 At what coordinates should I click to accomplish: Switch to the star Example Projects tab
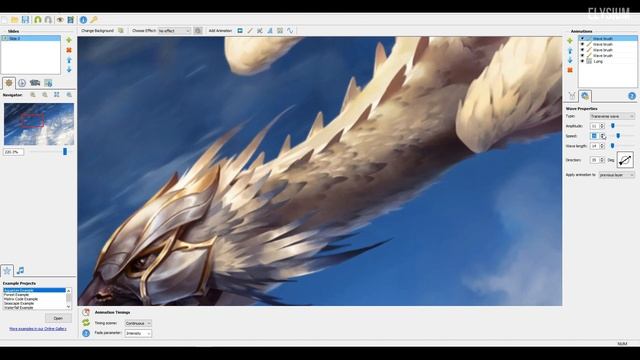pos(7,270)
